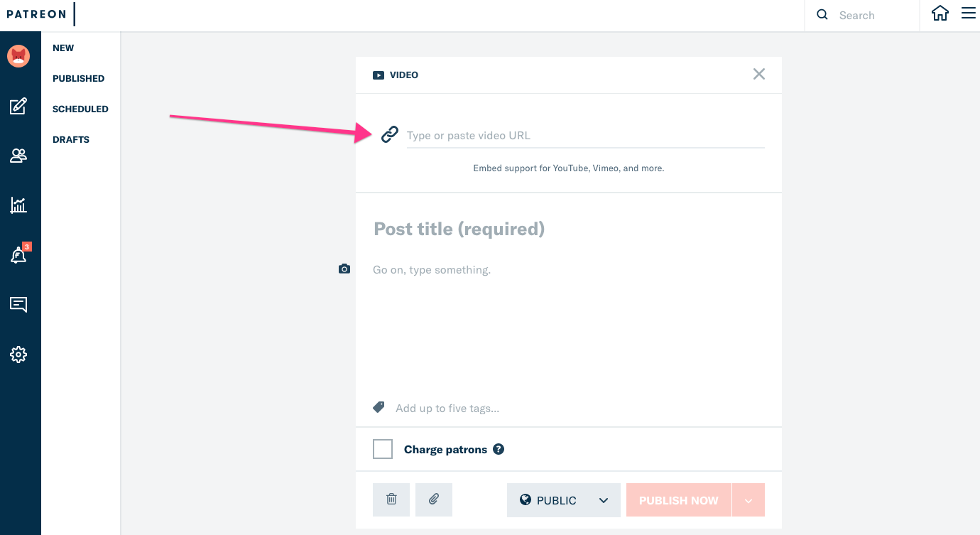Viewport: 980px width, 535px height.
Task: Delete the post with trash icon
Action: pyautogui.click(x=391, y=499)
